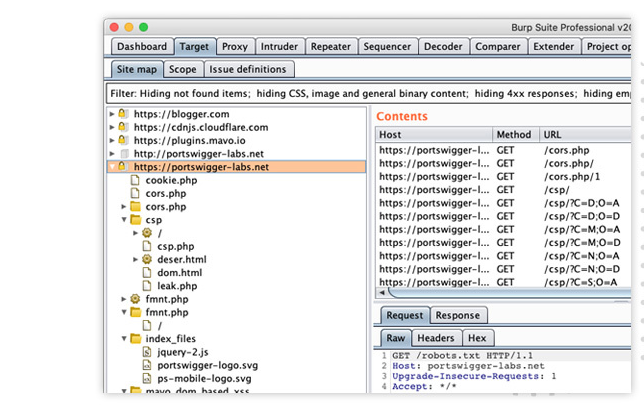The image size is (644, 415).
Task: Open the Intruder tab
Action: [x=279, y=46]
